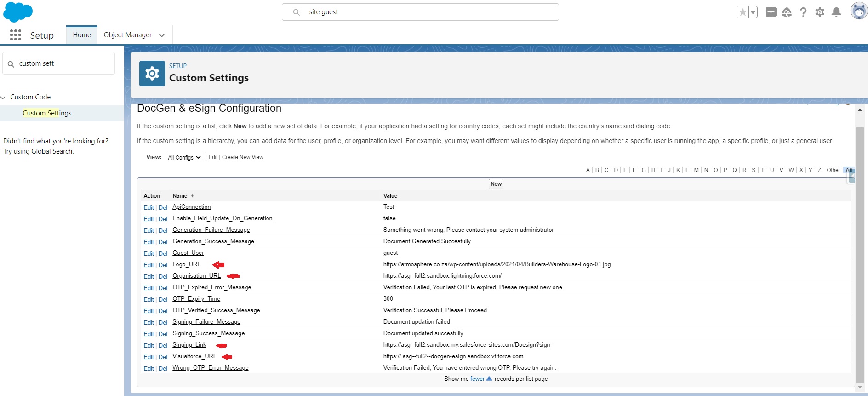Screen dimensions: 868x396
Task: Click Del for the Visualforce_URL row
Action: 163,357
